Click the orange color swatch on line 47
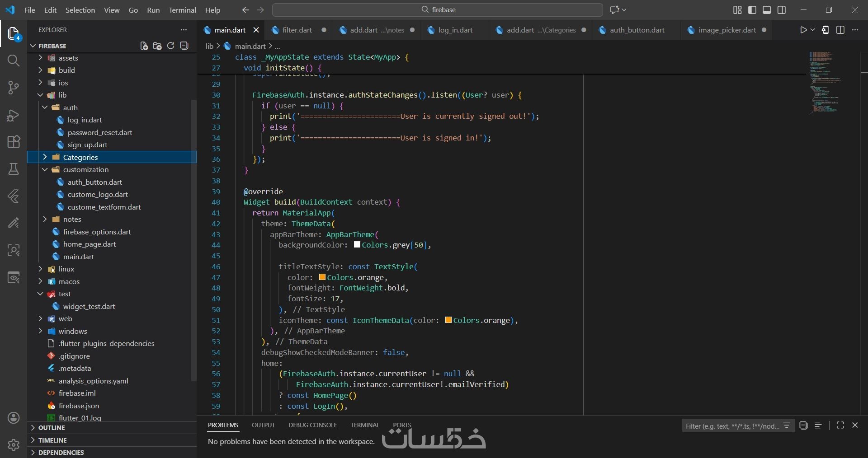The height and width of the screenshot is (458, 868). pyautogui.click(x=322, y=277)
